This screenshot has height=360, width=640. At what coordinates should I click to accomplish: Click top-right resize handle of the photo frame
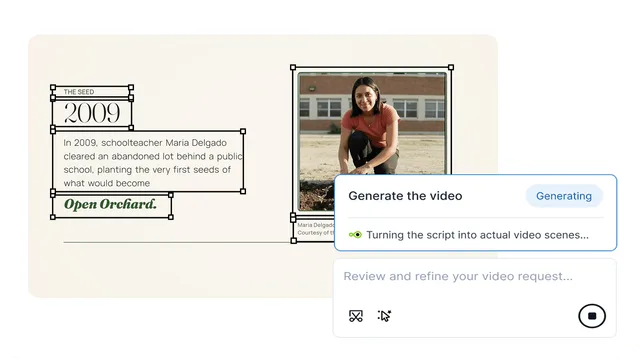coord(451,67)
